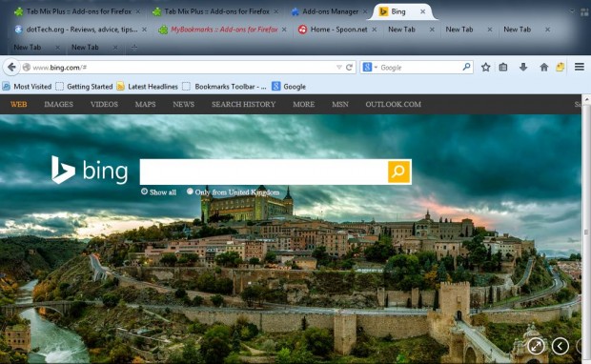591x364 pixels.
Task: Go to Firefox home page icon
Action: 543,68
